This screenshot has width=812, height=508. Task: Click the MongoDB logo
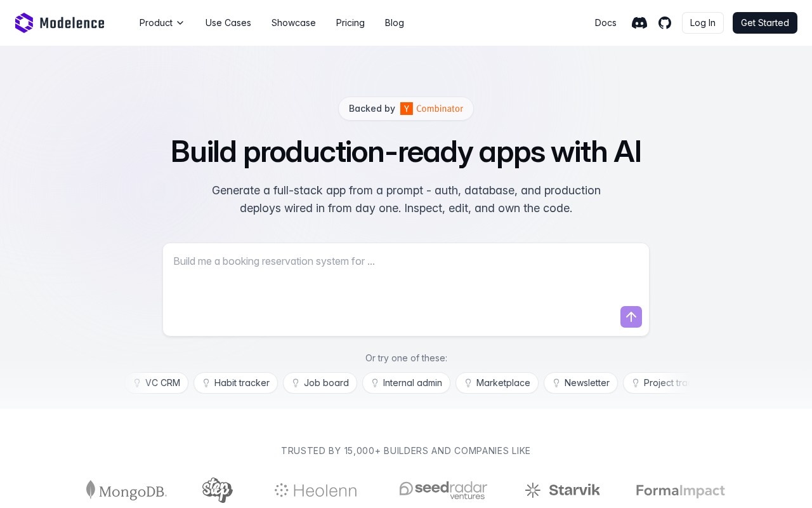[126, 490]
